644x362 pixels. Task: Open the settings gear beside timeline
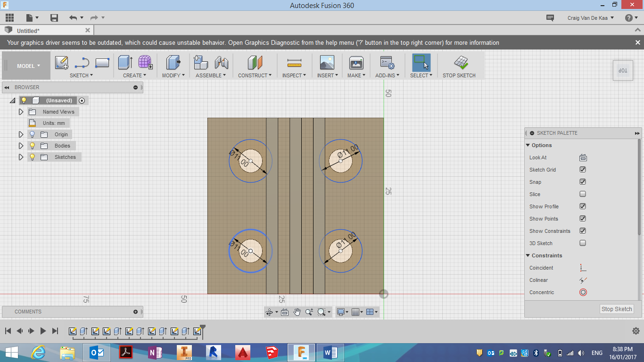click(636, 331)
